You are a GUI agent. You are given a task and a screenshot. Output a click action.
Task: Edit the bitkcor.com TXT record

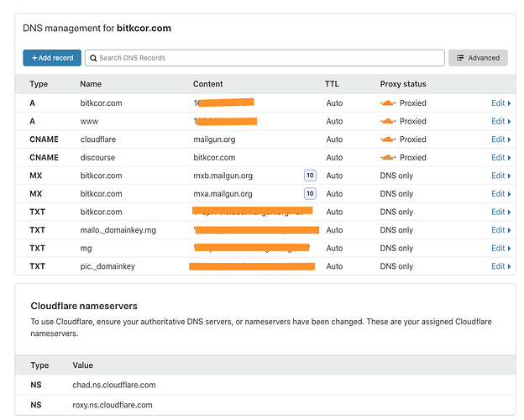[x=500, y=212]
